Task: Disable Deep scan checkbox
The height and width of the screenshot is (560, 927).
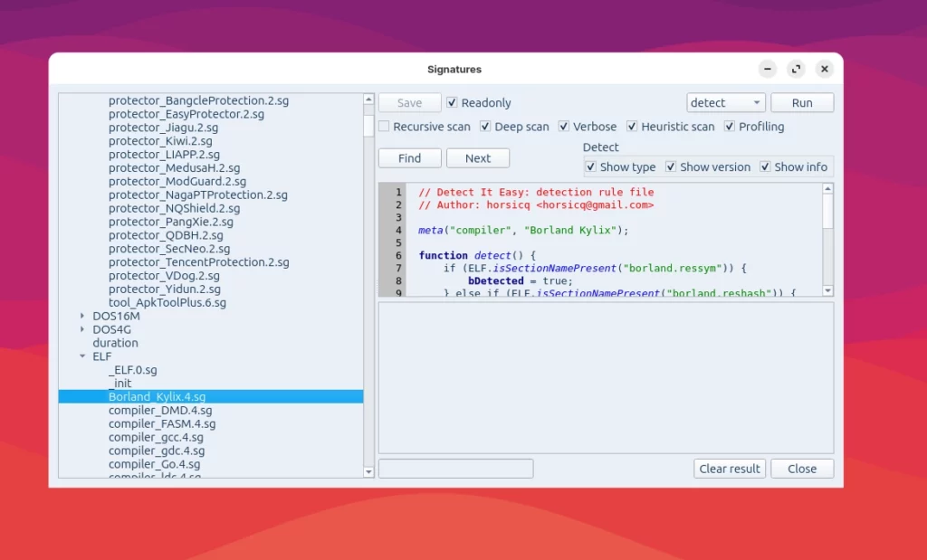Action: [486, 127]
